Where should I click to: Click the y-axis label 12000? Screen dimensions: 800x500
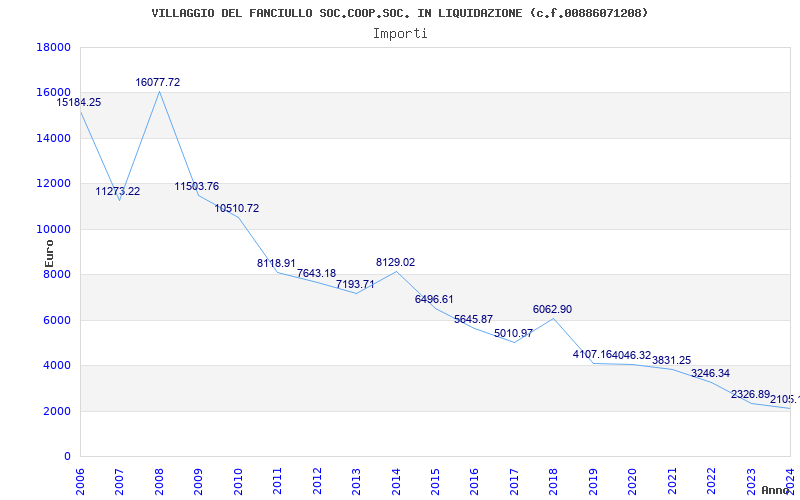coord(54,184)
